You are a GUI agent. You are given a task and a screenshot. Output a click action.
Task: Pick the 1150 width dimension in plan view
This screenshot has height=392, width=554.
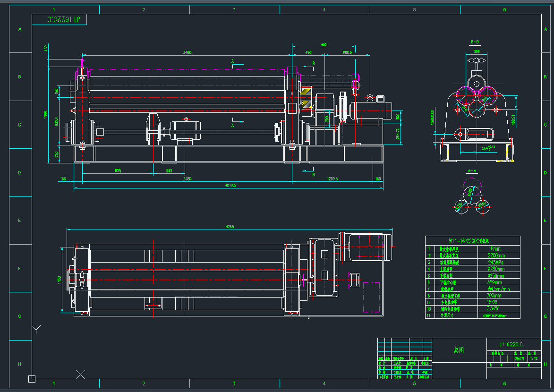(x=60, y=279)
